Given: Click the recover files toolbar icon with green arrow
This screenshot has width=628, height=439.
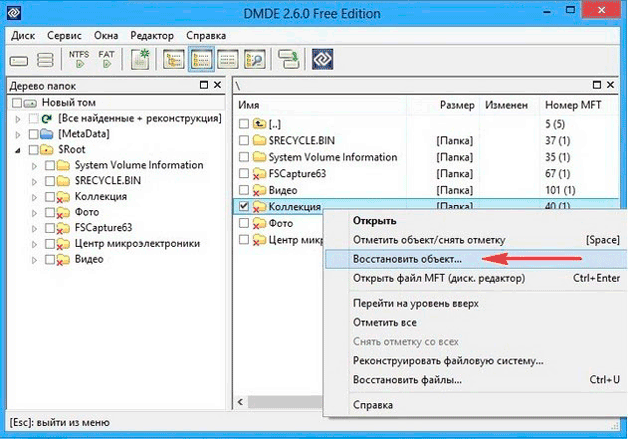Looking at the screenshot, I should tap(289, 59).
